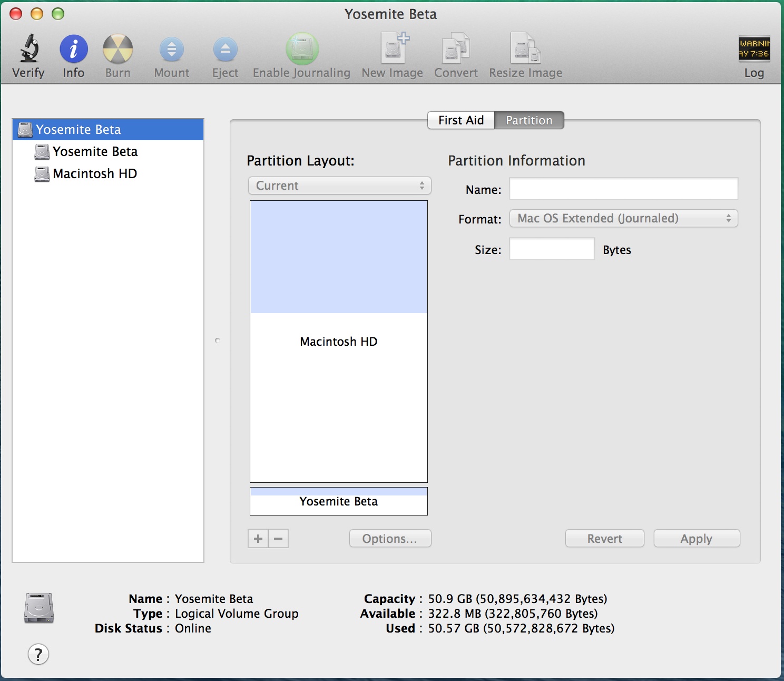
Task: Select the Yosemite Beta volume group in sidebar
Action: [108, 130]
